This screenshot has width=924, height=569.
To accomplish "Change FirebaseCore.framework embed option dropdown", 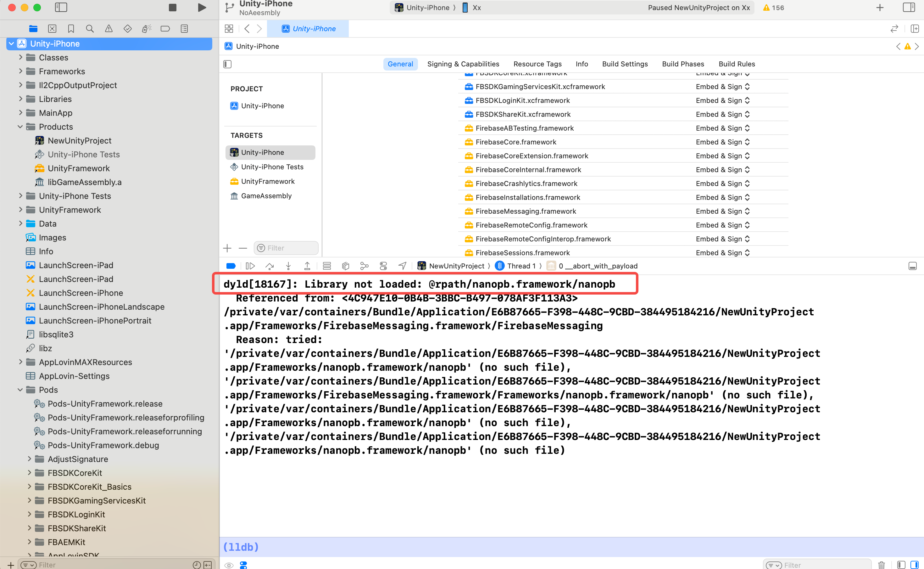I will coord(722,142).
